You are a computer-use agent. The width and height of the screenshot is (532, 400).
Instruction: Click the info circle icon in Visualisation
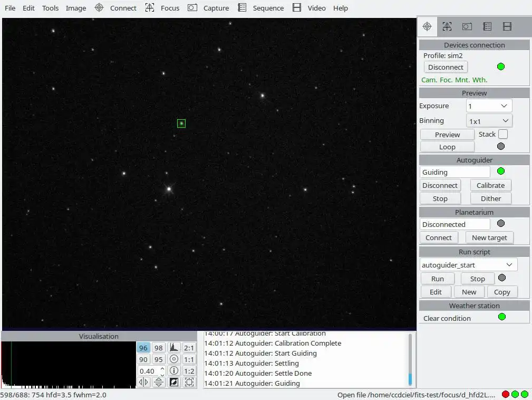[173, 371]
